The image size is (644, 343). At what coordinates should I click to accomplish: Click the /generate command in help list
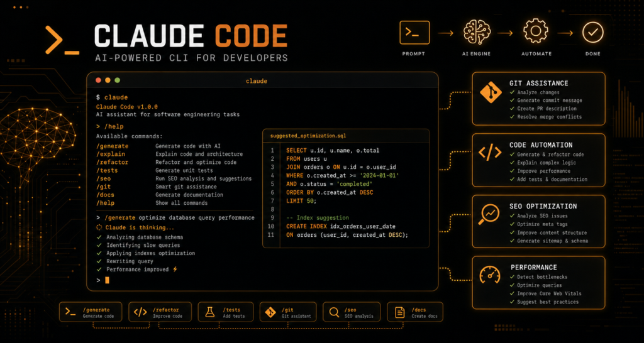tap(113, 146)
